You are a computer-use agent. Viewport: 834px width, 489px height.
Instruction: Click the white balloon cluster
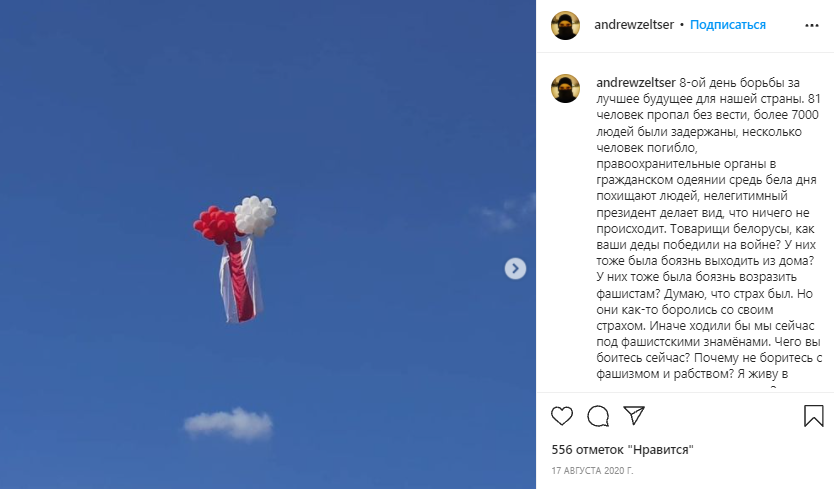255,216
